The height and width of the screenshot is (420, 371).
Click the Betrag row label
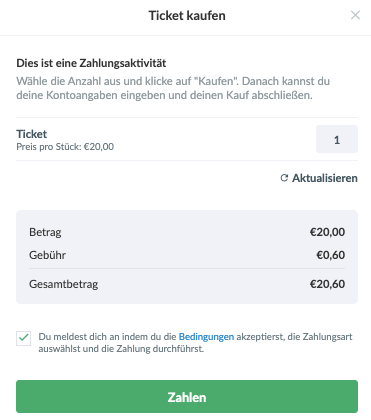coord(45,232)
